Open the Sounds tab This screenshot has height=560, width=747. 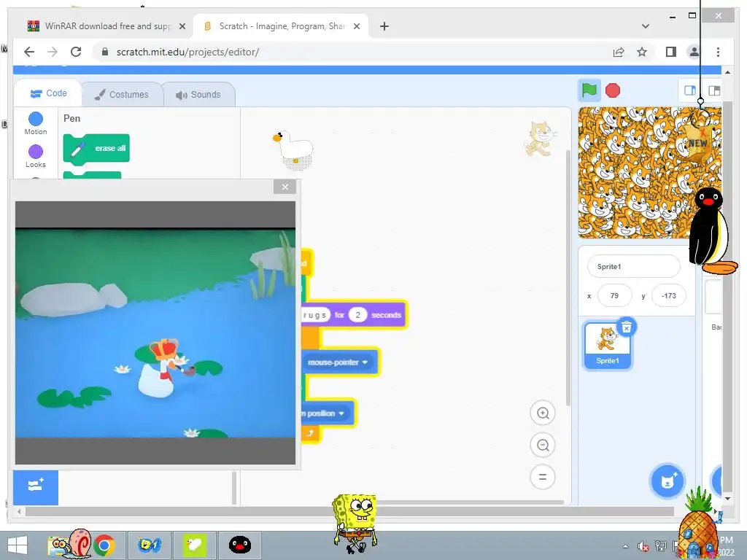[x=198, y=94]
